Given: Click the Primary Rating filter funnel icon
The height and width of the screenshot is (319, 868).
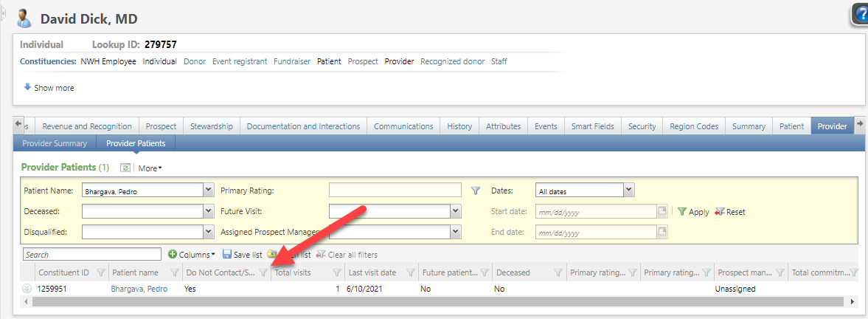Looking at the screenshot, I should click(x=476, y=191).
